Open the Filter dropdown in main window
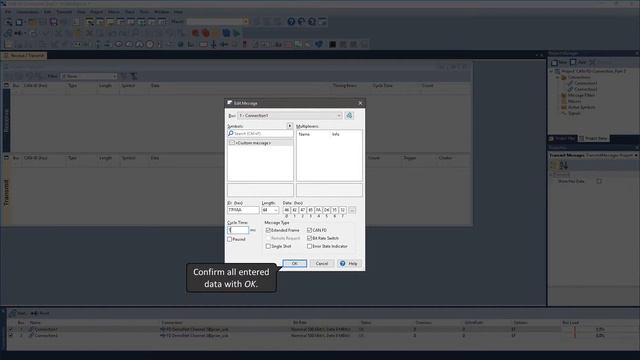This screenshot has width=640, height=360. tap(89, 76)
